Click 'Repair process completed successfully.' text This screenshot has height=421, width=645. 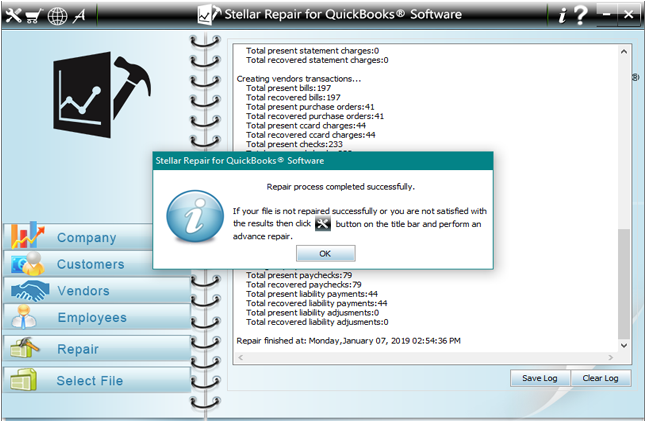(x=341, y=187)
